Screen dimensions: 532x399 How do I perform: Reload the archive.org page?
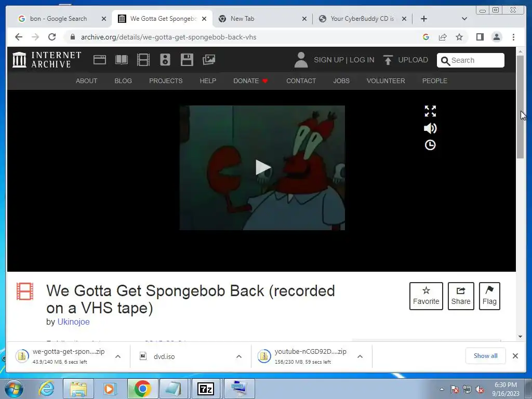(52, 37)
